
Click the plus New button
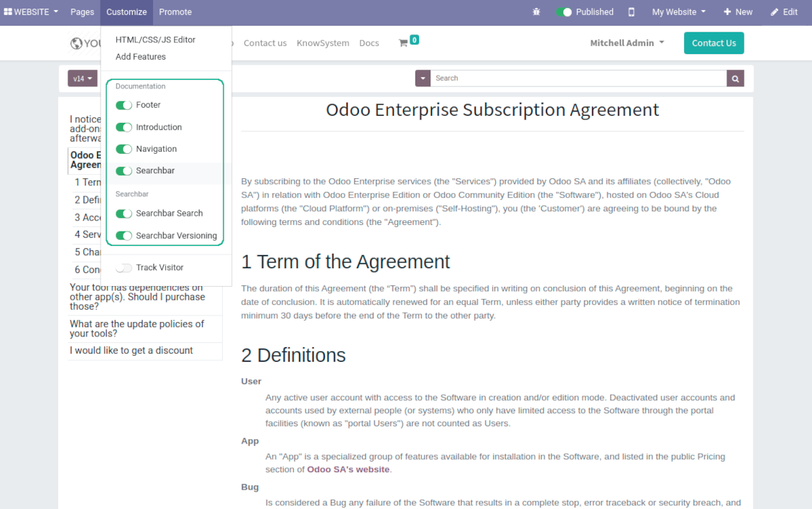pyautogui.click(x=738, y=12)
